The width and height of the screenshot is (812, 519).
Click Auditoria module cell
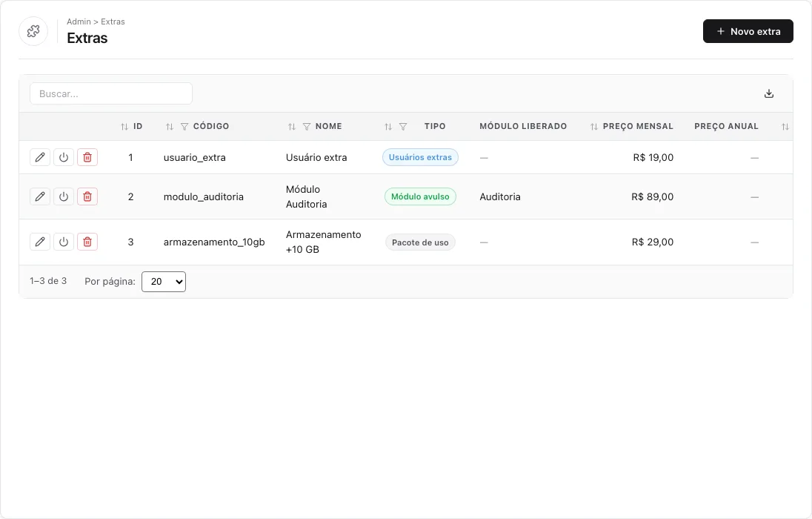[x=500, y=196]
